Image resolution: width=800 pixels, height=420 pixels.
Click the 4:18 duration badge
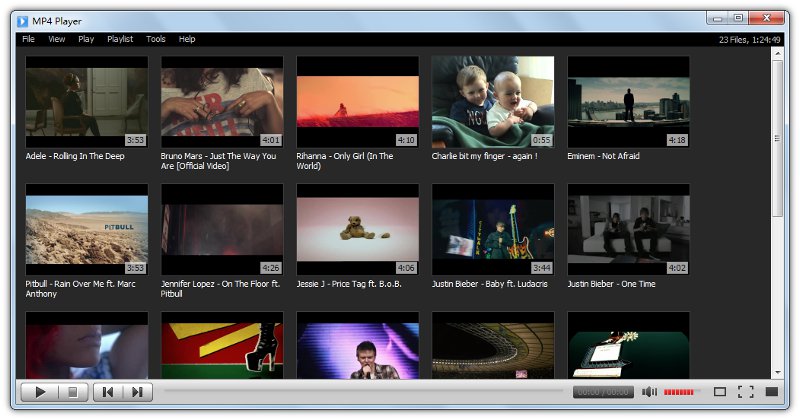(x=677, y=140)
